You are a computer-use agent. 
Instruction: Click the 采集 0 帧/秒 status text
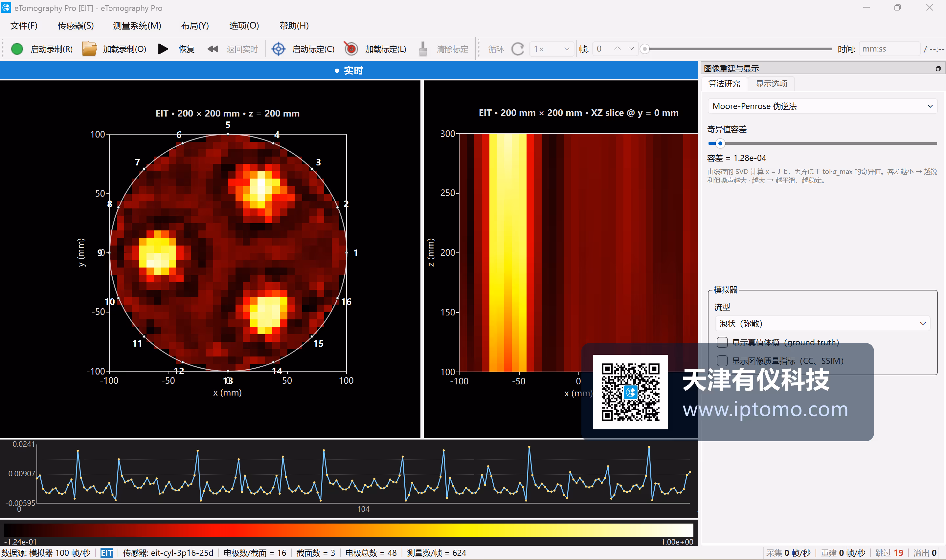click(x=788, y=553)
